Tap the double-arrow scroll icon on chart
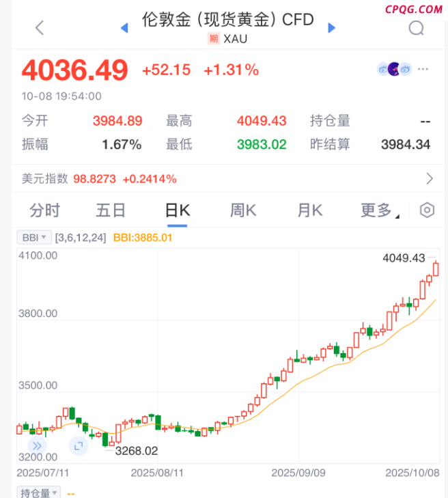This screenshot has height=498, width=448. (37, 445)
